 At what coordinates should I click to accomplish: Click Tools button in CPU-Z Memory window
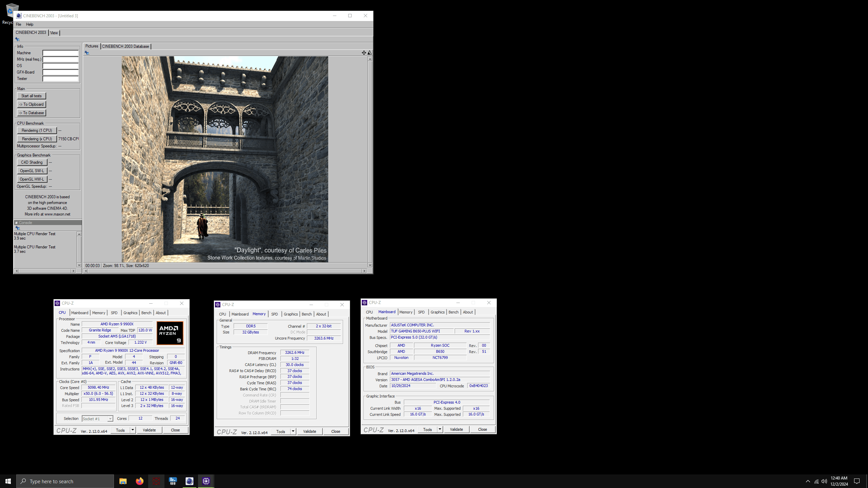[281, 431]
